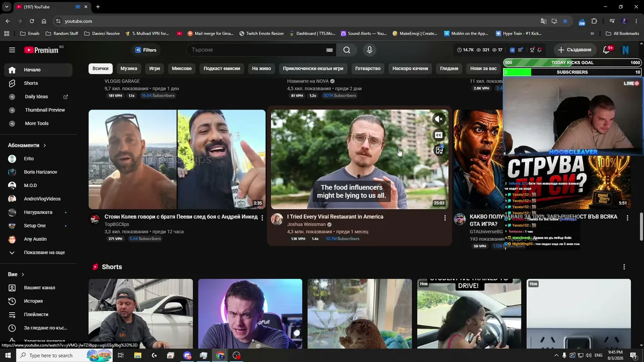
Task: Open TopBGClips channel avatar
Action: [95, 219]
